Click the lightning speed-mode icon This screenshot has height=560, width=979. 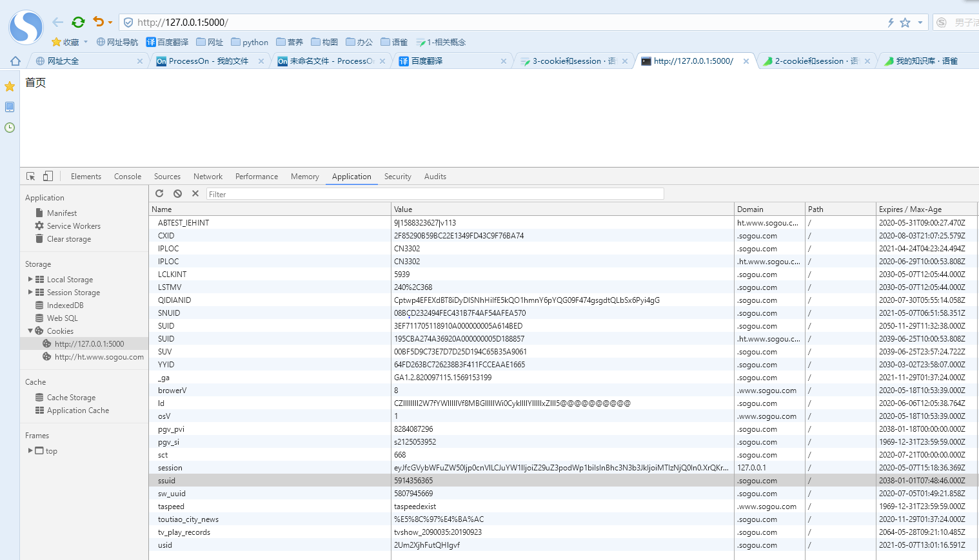(891, 23)
